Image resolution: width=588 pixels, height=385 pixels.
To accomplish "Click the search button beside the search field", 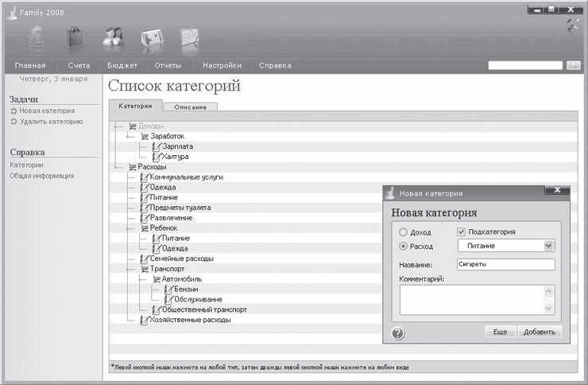I will pyautogui.click(x=572, y=65).
